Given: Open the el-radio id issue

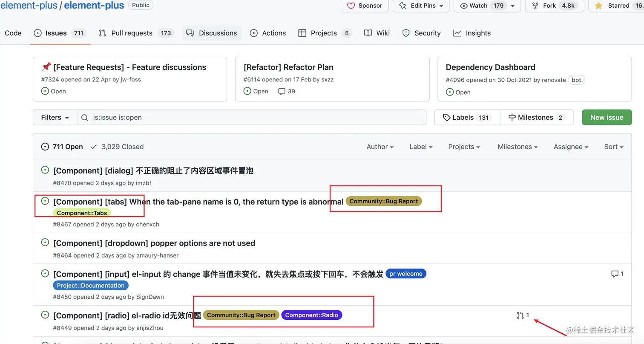Looking at the screenshot, I should (127, 315).
